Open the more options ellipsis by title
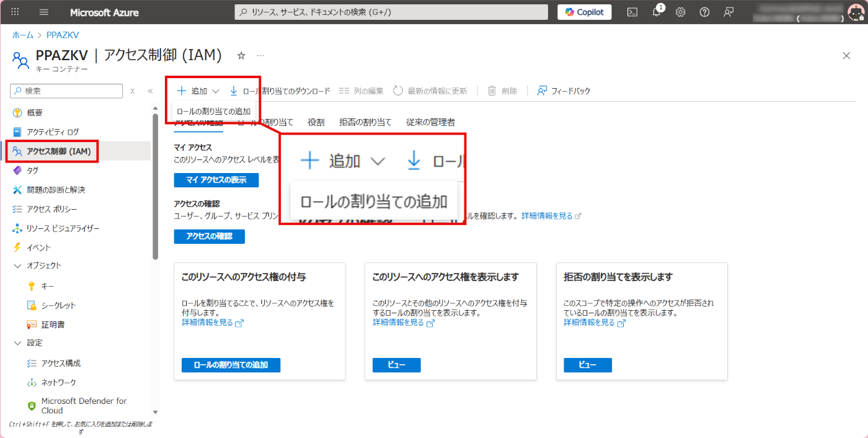This screenshot has height=438, width=868. coord(260,56)
